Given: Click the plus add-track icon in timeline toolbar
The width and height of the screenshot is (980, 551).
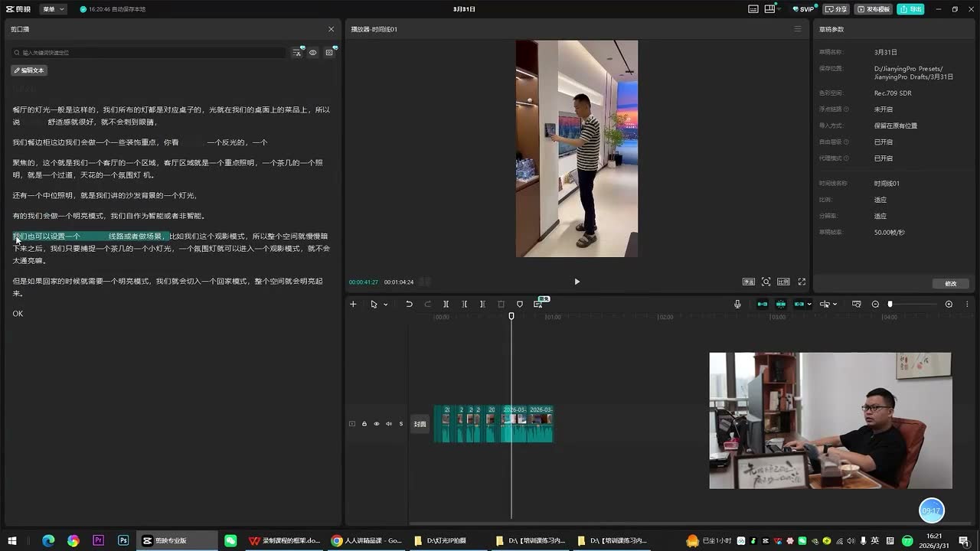Looking at the screenshot, I should click(x=353, y=304).
